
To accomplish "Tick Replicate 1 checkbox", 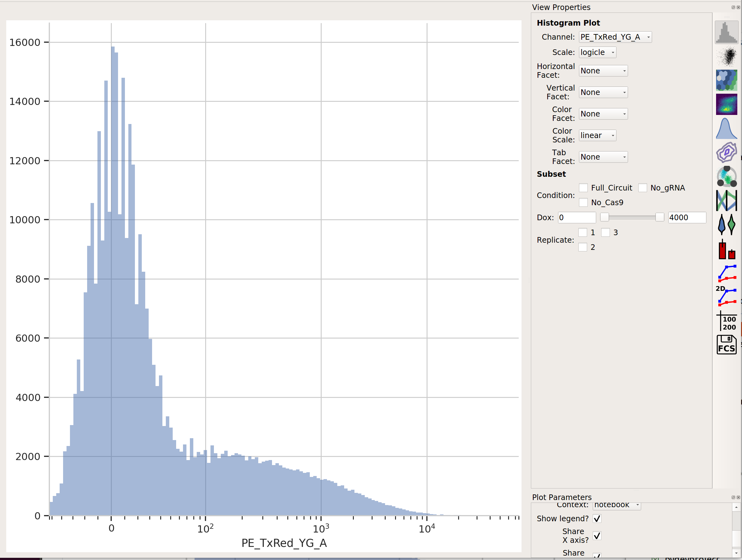I will [583, 232].
